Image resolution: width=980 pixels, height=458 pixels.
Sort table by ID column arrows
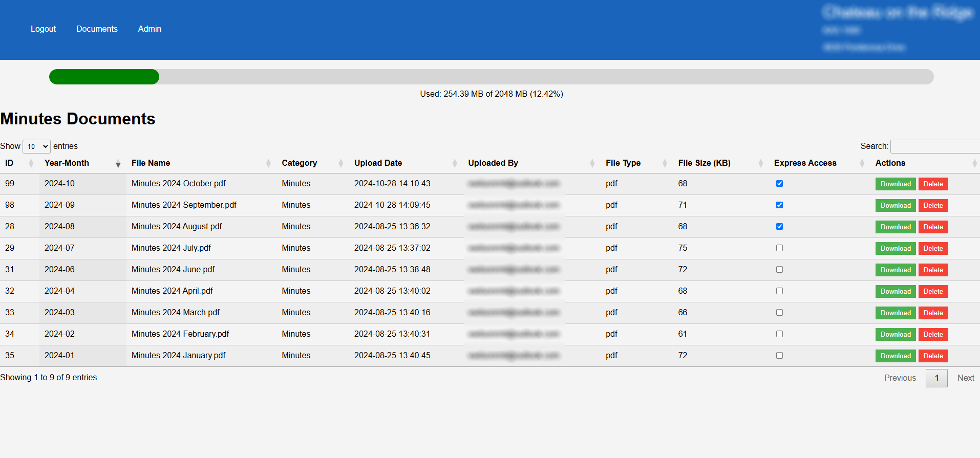pos(31,163)
